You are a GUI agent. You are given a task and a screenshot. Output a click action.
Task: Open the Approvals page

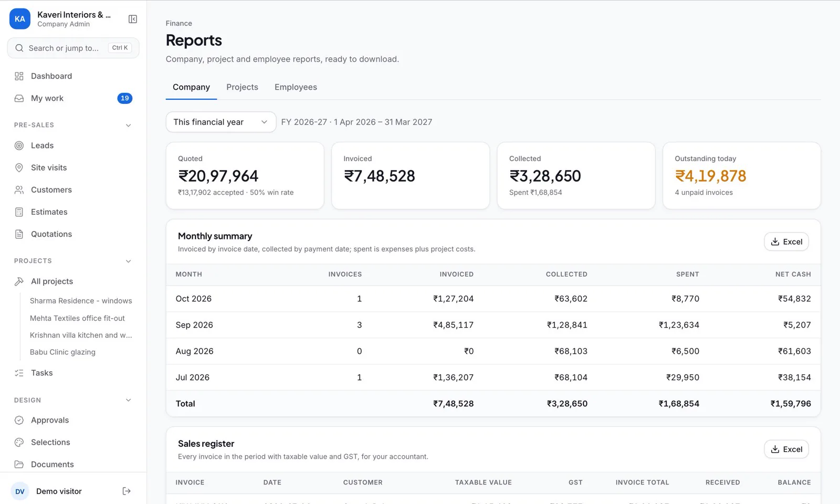(50, 420)
